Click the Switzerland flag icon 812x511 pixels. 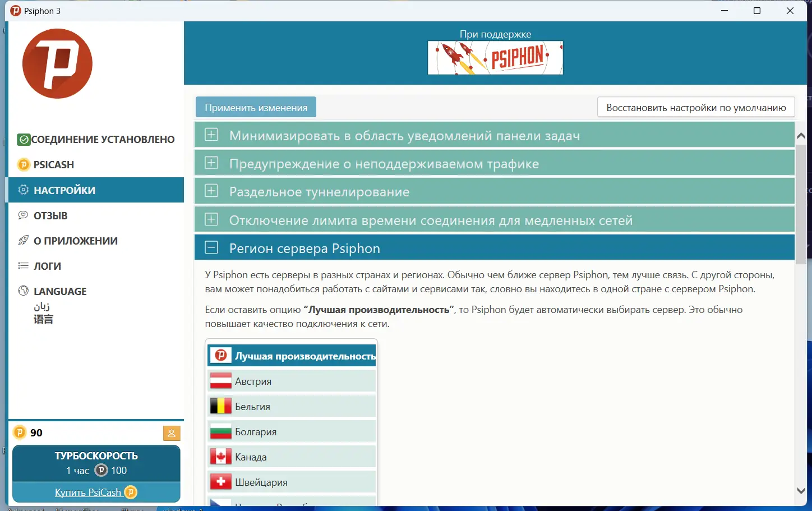pos(221,482)
